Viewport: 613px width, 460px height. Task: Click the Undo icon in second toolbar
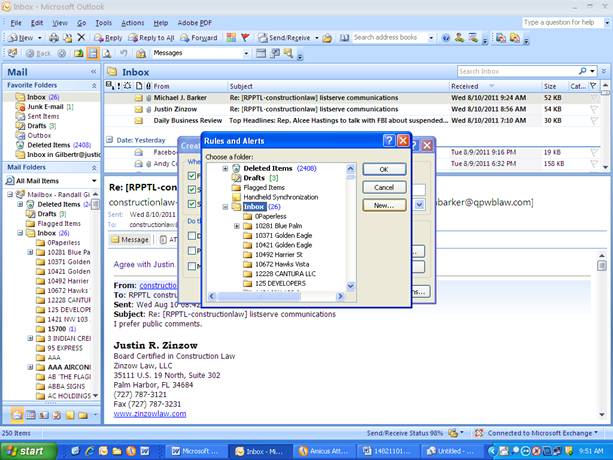click(x=124, y=53)
